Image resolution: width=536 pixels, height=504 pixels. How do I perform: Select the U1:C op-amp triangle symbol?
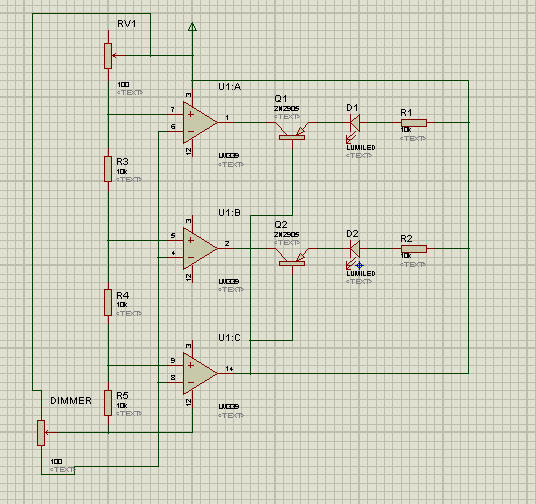tap(200, 373)
